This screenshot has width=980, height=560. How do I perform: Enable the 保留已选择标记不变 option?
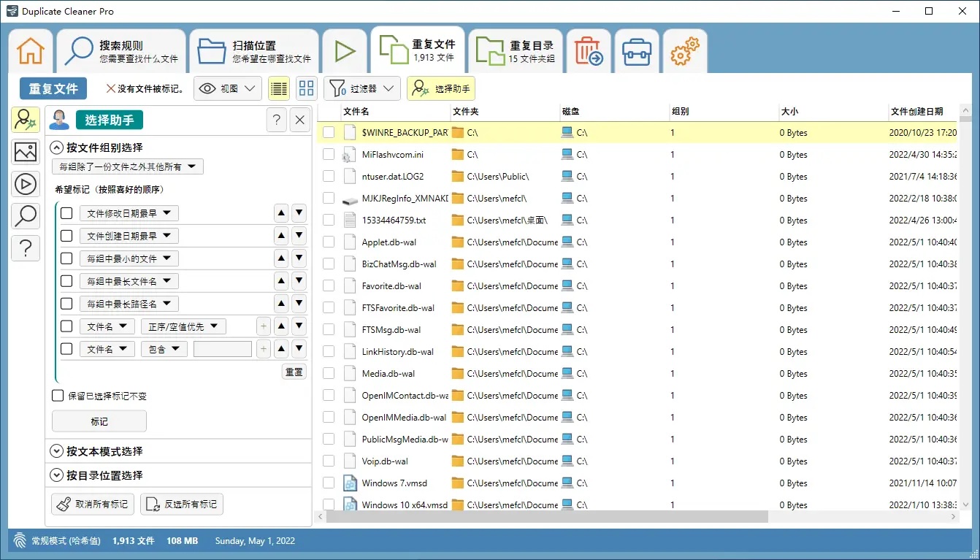coord(56,396)
